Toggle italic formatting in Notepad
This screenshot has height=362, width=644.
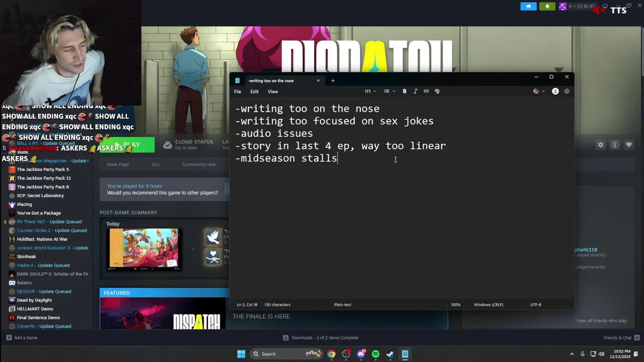[415, 91]
